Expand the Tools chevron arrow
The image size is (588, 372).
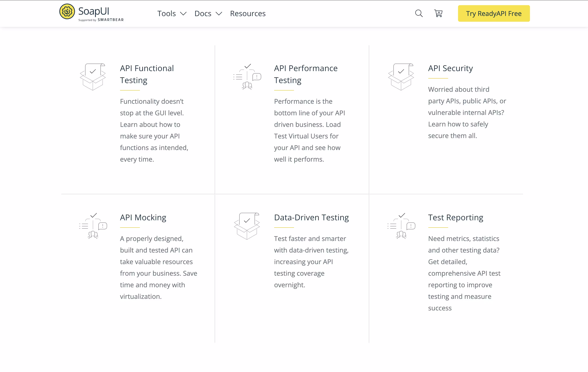(183, 14)
